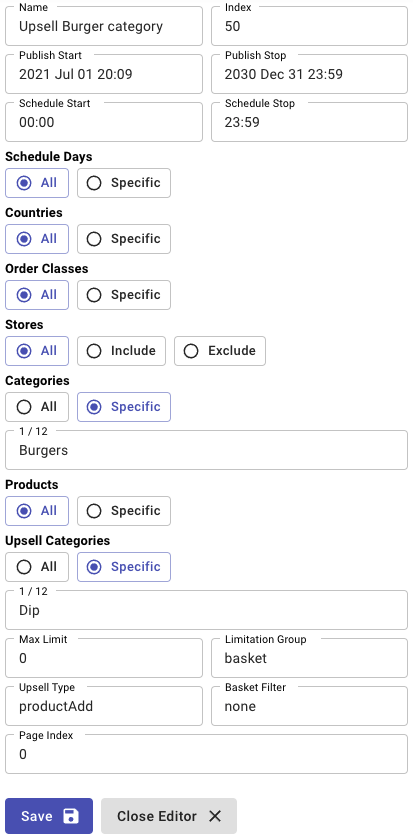Image resolution: width=413 pixels, height=839 pixels.
Task: Select Specific radio for Order Classes
Action: [x=124, y=295]
